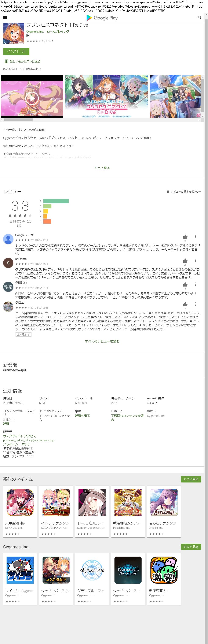This screenshot has height=644, width=208.
Task: Open the third screenshot thumbnail
Action: click(175, 96)
